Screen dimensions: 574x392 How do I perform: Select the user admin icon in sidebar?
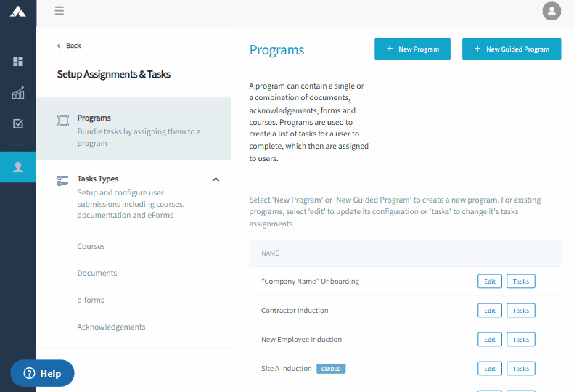tap(18, 167)
